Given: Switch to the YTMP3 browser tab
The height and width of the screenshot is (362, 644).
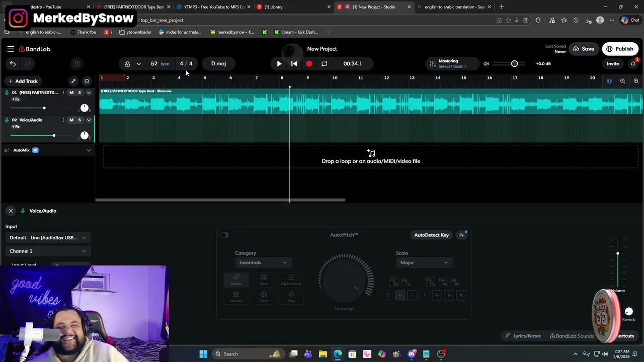Looking at the screenshot, I should [214, 7].
